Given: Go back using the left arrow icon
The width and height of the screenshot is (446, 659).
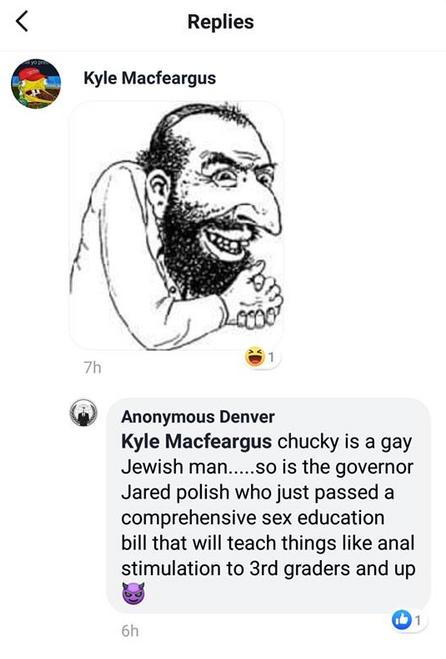Looking at the screenshot, I should 22,21.
